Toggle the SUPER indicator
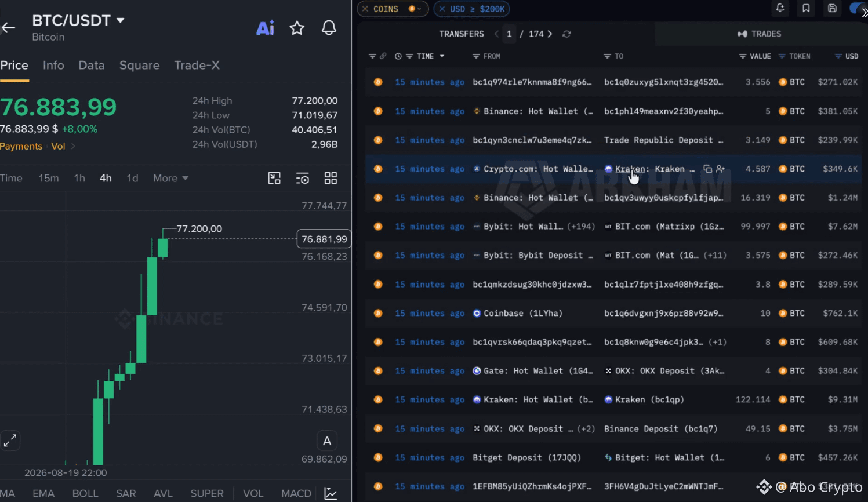868x502 pixels. coord(207,493)
